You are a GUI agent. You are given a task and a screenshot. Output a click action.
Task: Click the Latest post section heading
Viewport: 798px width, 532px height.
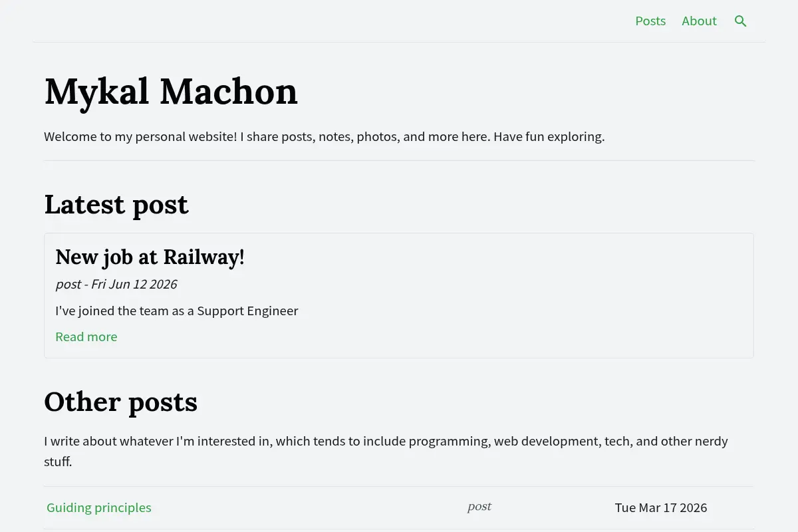coord(116,204)
